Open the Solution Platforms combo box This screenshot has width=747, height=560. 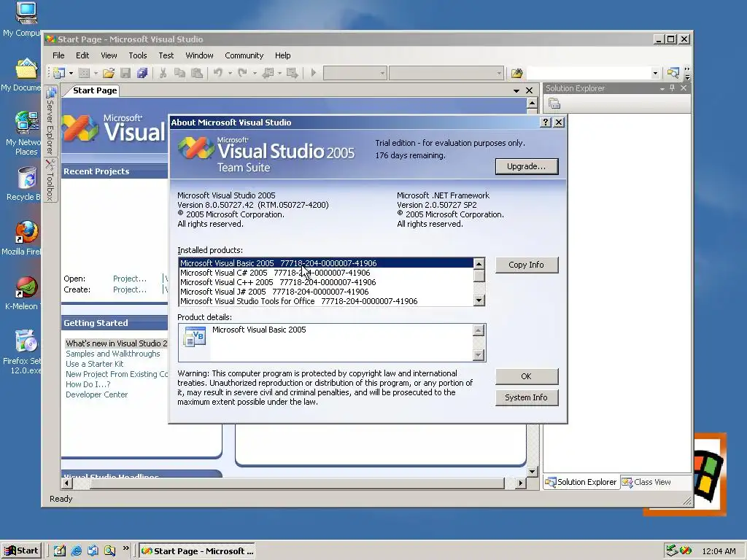(446, 74)
